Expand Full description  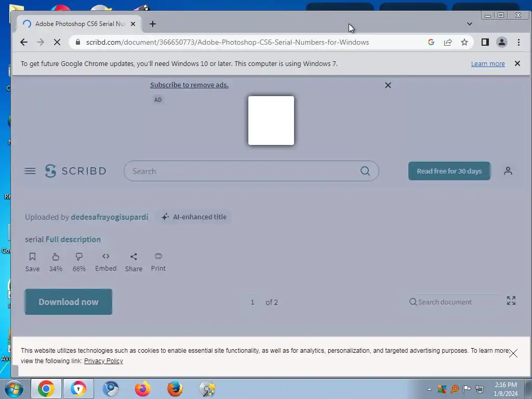point(73,240)
